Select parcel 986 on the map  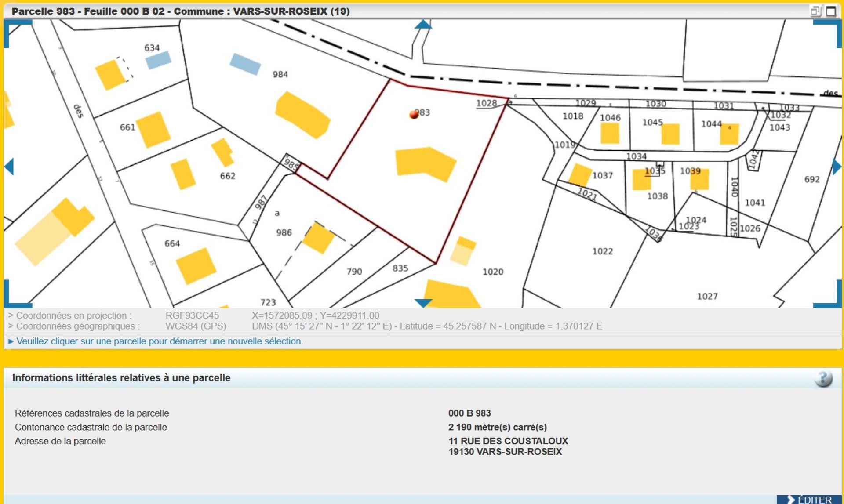pyautogui.click(x=284, y=232)
